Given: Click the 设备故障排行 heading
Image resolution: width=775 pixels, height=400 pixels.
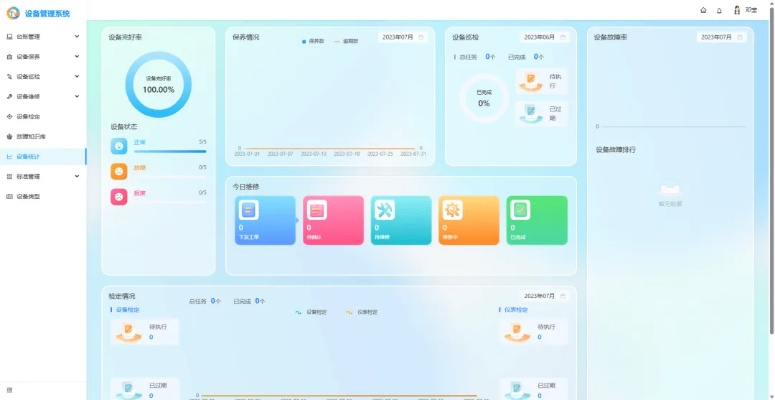Looking at the screenshot, I should (x=615, y=150).
